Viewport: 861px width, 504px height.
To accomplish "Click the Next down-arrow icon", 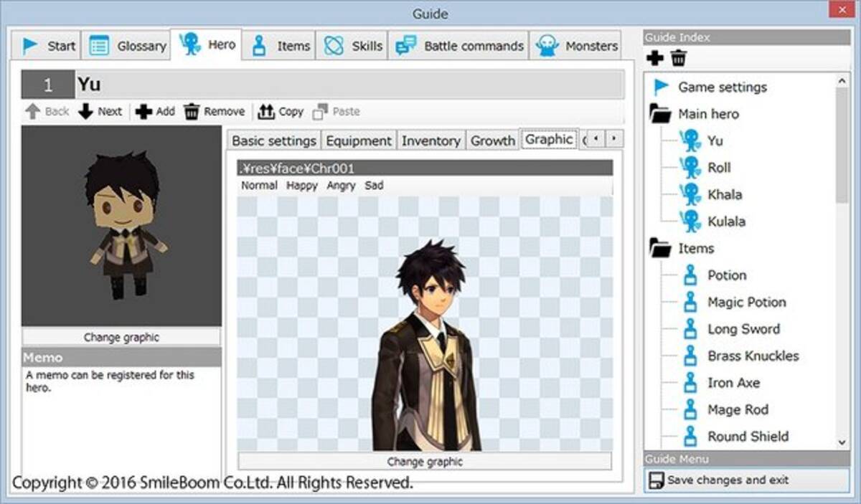I will click(86, 111).
